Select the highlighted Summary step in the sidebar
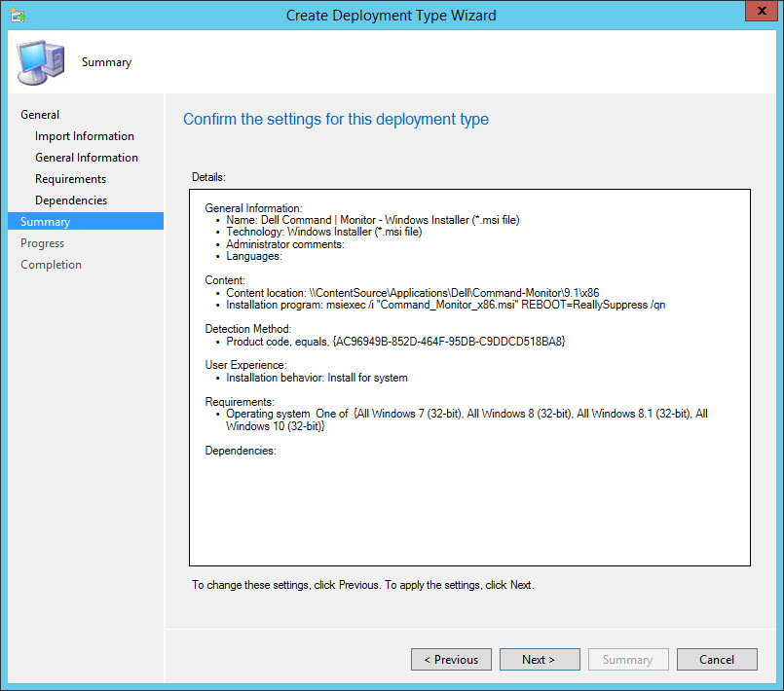The image size is (784, 691). (46, 222)
